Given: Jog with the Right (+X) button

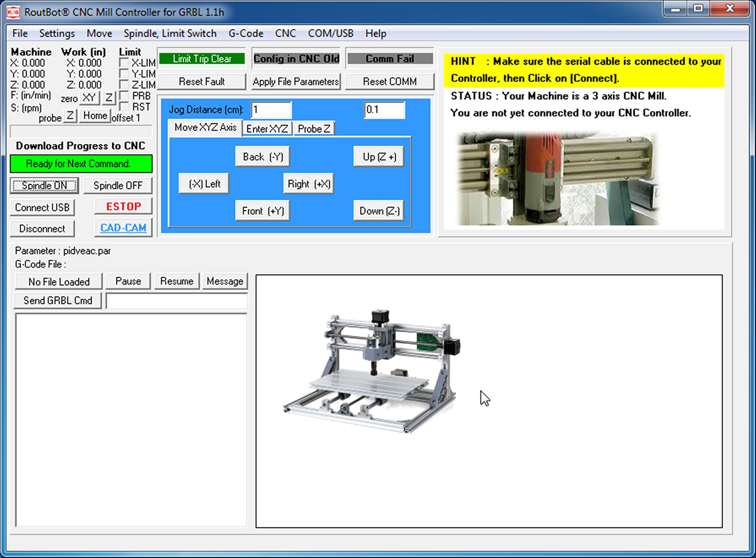Looking at the screenshot, I should point(309,184).
